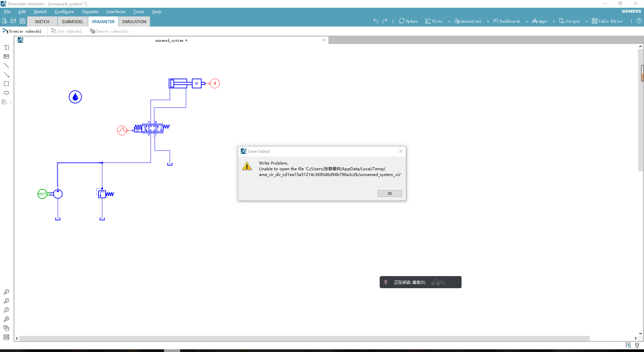Open the Table Editor
Viewport: 644px width, 352px height.
(607, 21)
